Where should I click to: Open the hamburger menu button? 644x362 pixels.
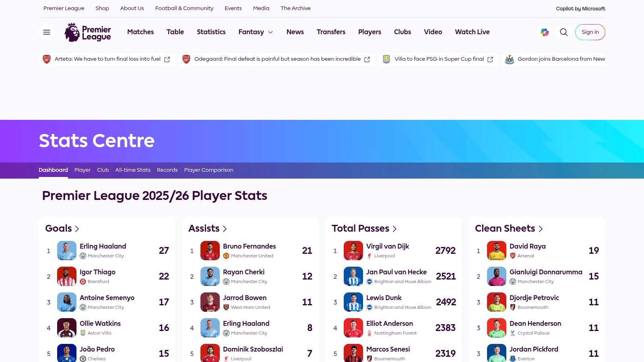[47, 32]
